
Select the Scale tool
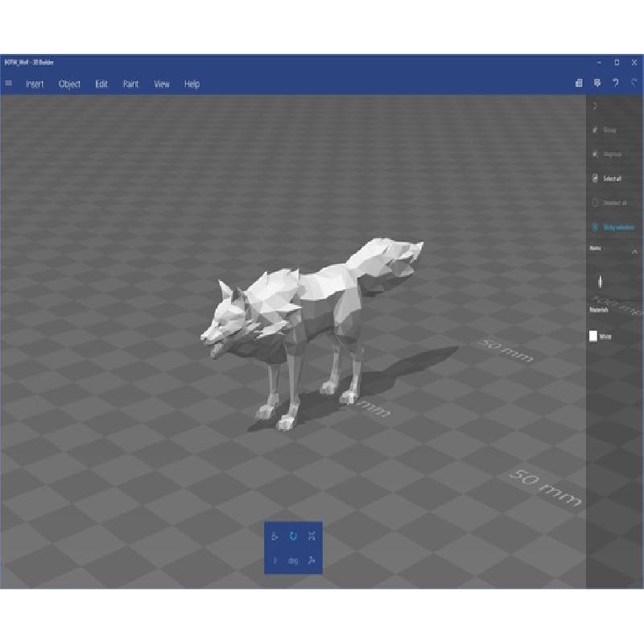(312, 536)
